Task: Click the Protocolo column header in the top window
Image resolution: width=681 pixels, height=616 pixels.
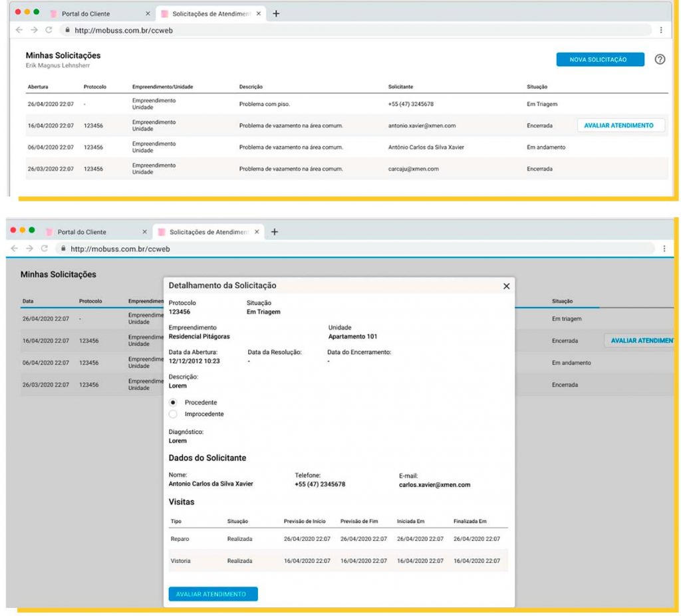Action: [x=94, y=87]
